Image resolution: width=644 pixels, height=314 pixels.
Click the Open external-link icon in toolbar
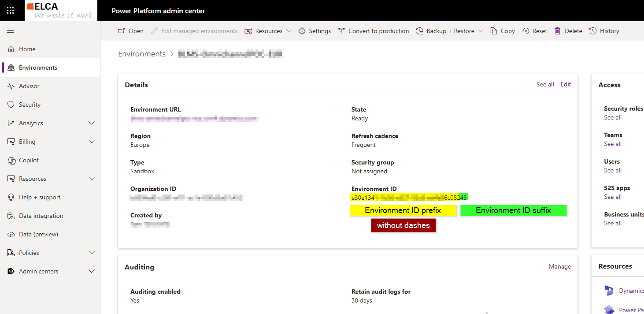(x=121, y=31)
